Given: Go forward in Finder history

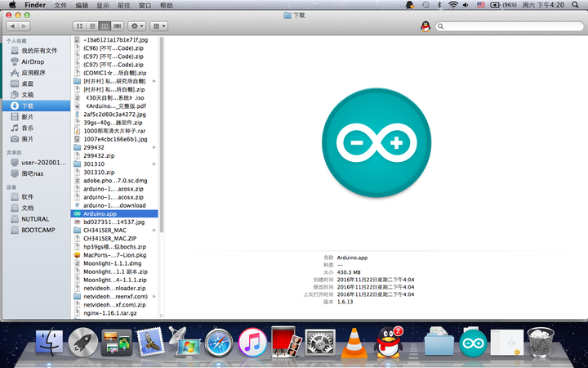Looking at the screenshot, I should (x=24, y=26).
